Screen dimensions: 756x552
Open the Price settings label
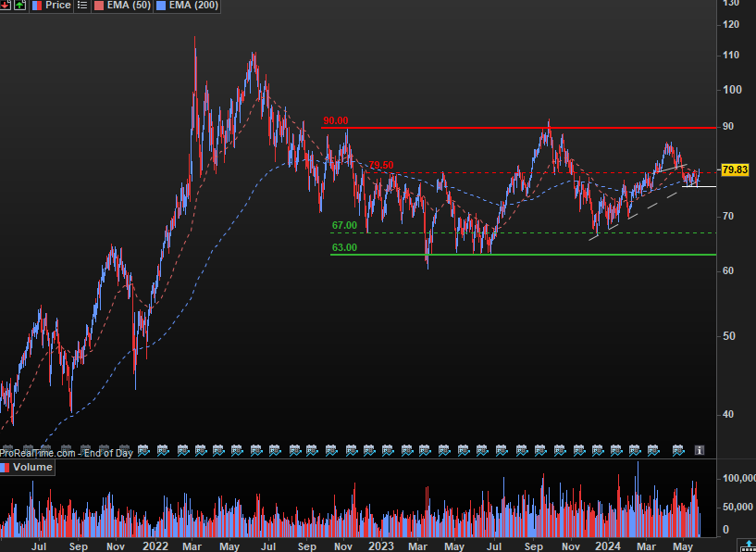click(x=58, y=6)
